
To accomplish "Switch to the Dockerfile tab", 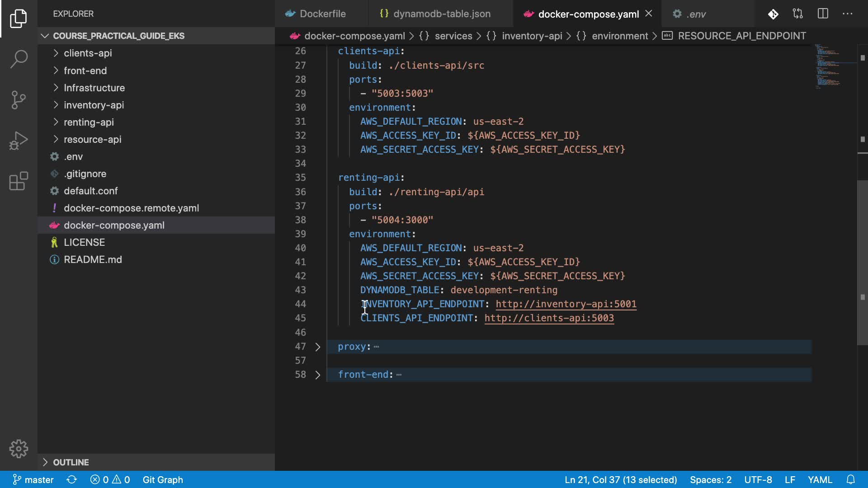I will point(322,14).
